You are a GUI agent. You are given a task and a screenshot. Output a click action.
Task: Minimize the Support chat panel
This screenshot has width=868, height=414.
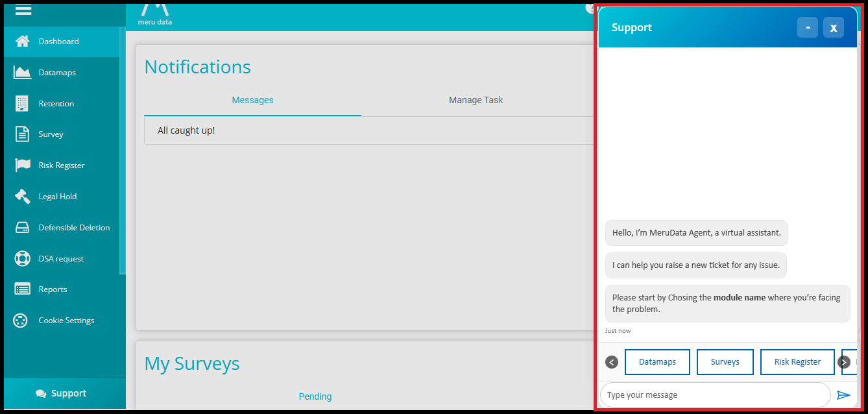pyautogui.click(x=808, y=27)
